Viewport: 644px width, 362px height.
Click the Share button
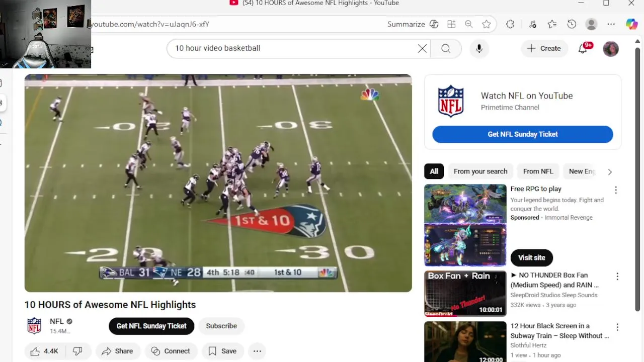[x=117, y=351]
